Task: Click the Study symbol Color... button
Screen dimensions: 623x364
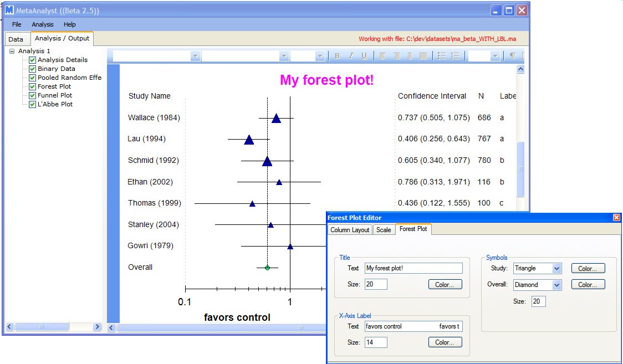Action: [x=588, y=269]
